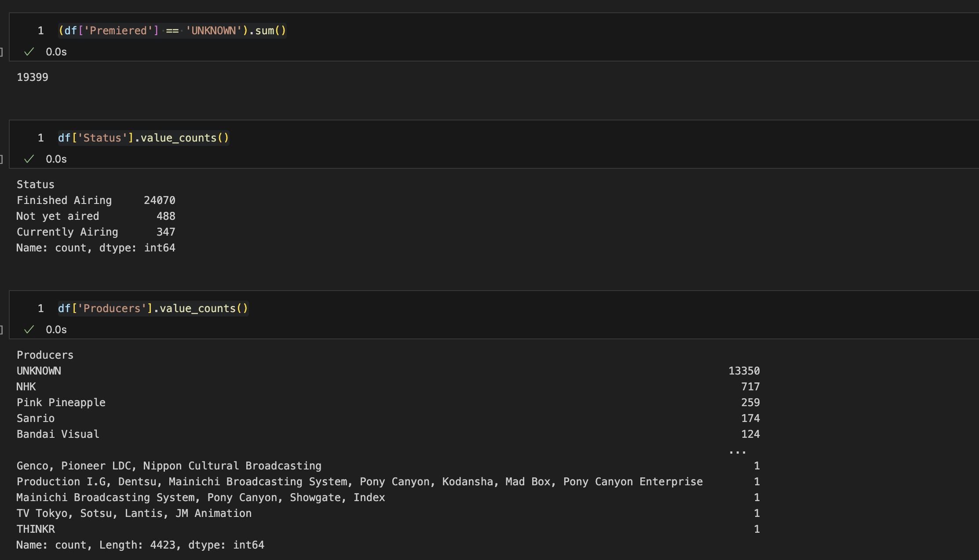Screen dimensions: 979x560
Task: Click 'Mainichi Broadcasting System, Pony Canyon, Showgate, Index'
Action: pyautogui.click(x=201, y=498)
